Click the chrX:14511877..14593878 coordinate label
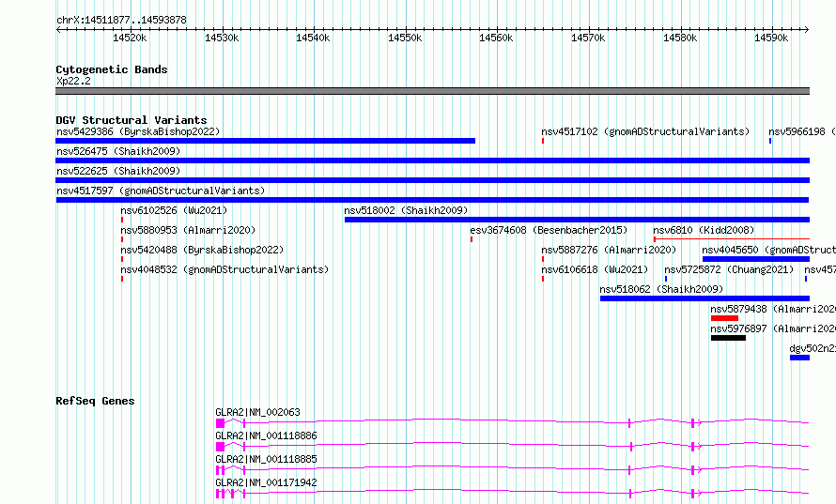The width and height of the screenshot is (836, 504). (x=121, y=20)
